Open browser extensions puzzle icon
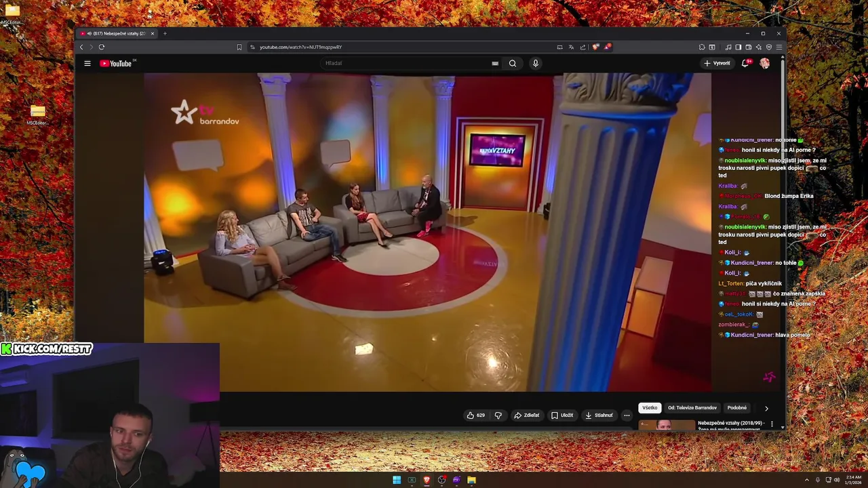The height and width of the screenshot is (488, 868). 702,47
